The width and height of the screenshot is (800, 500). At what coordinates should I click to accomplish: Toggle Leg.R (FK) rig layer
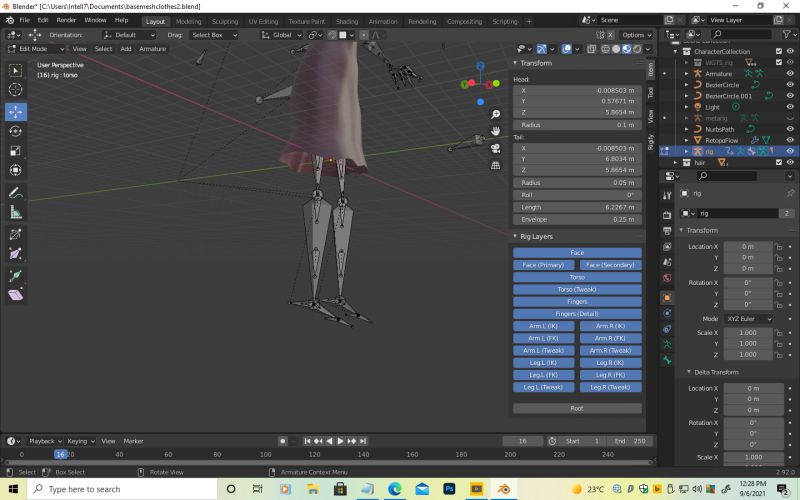coord(611,375)
